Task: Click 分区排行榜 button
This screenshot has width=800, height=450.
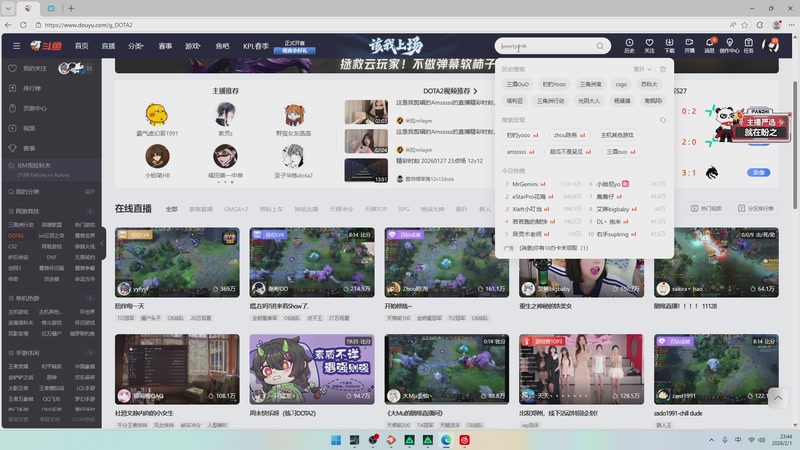Action: (755, 208)
